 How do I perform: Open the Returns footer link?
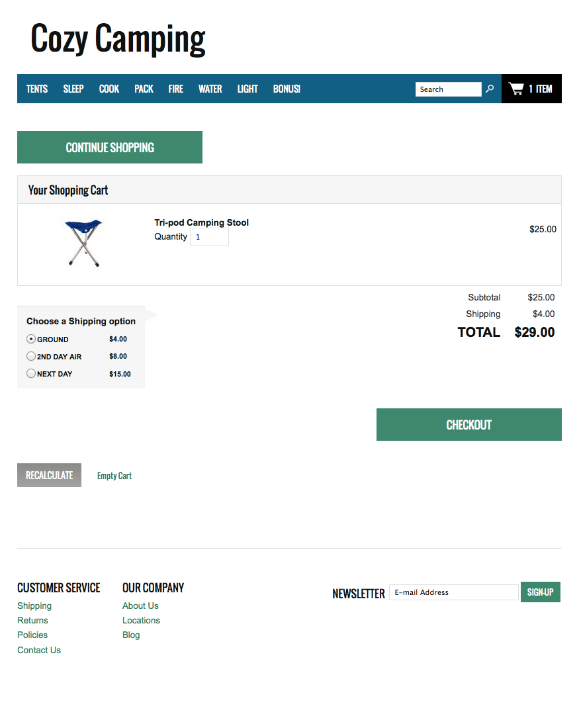[x=33, y=620]
